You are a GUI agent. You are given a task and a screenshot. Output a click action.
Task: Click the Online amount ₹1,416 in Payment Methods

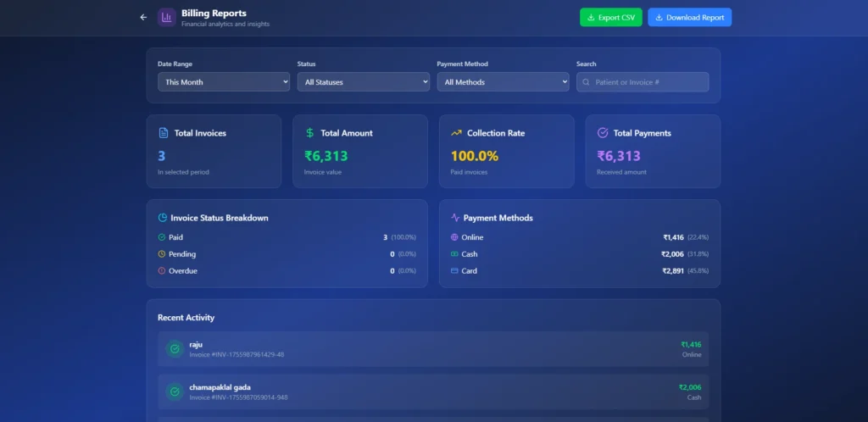(674, 237)
